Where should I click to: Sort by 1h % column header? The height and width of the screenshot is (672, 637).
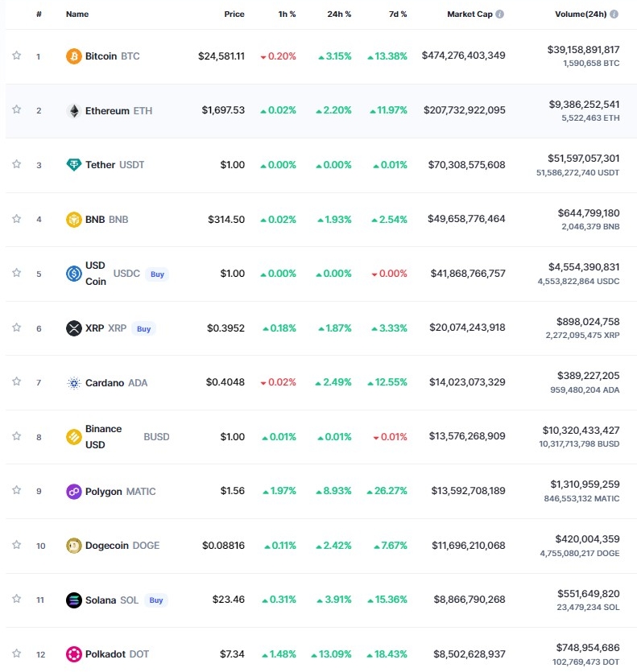pos(287,14)
